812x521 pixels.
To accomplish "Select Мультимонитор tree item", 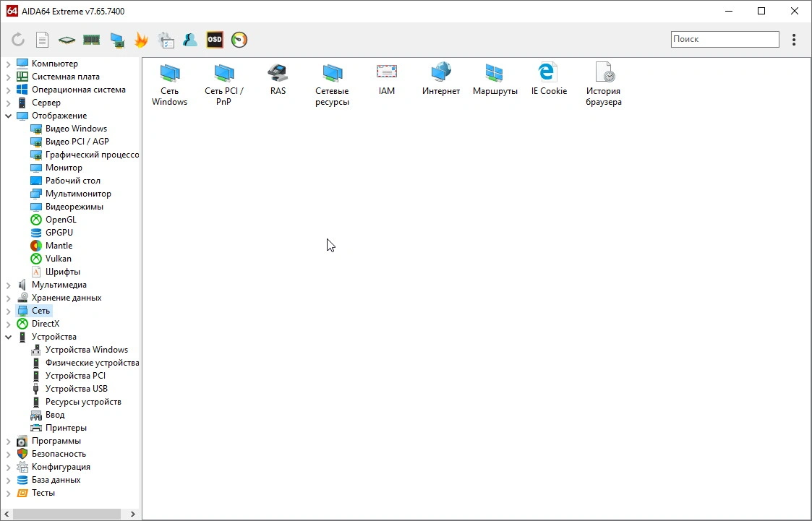I will click(x=78, y=194).
